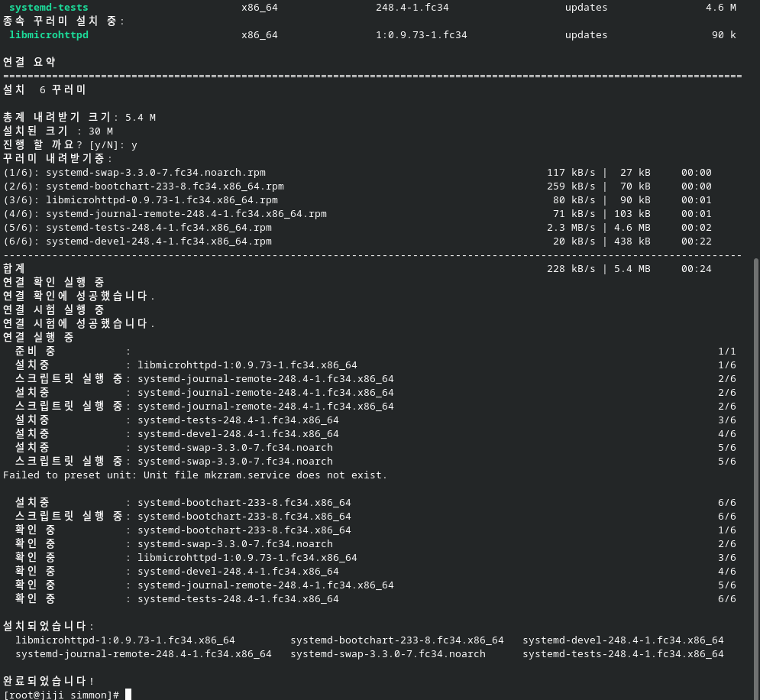The height and width of the screenshot is (700, 760).
Task: Click the terminal scrollbar thumb
Action: click(757, 479)
